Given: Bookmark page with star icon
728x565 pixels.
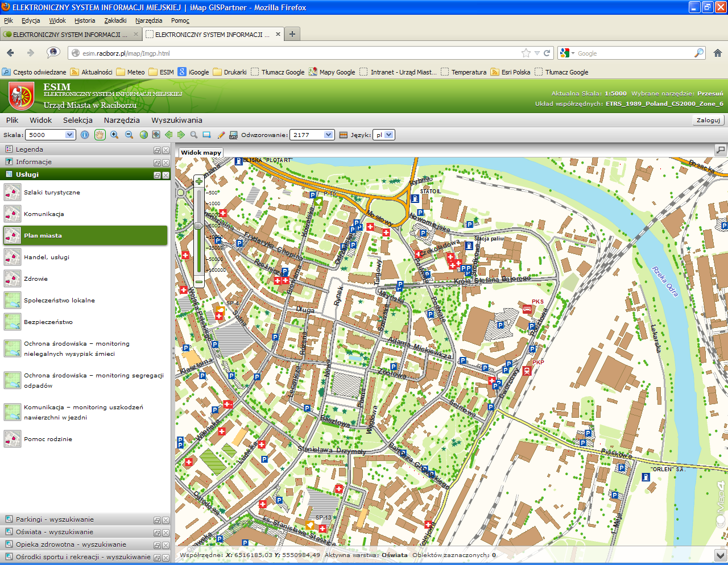Looking at the screenshot, I should 526,53.
